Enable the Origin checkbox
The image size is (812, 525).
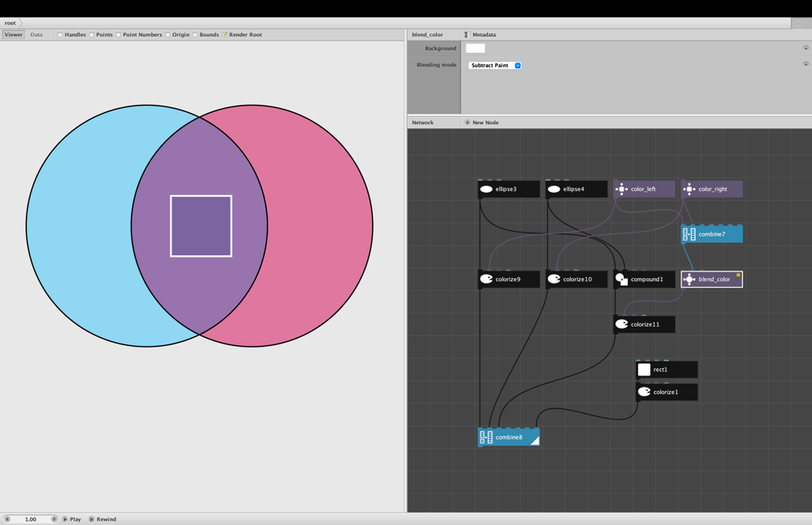(x=168, y=35)
